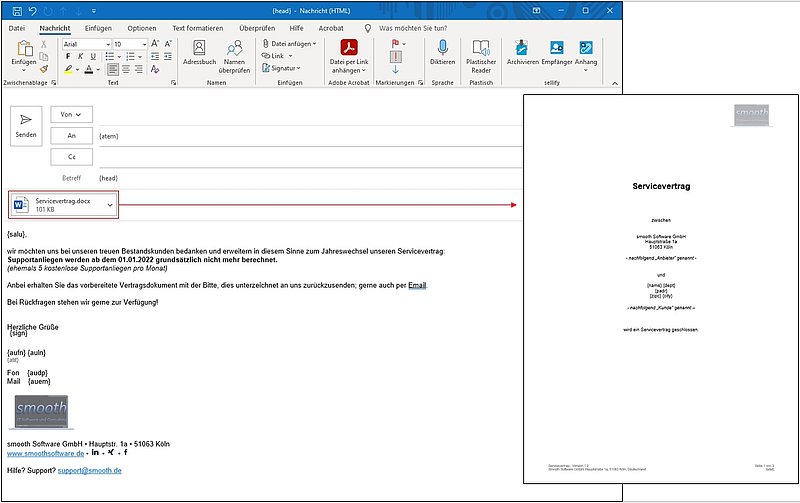Viewport: 800px width, 503px height.
Task: Open the Adressbuch address book
Action: tap(199, 53)
